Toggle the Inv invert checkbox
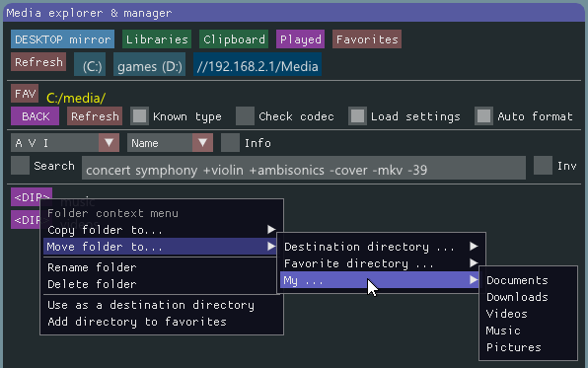The width and height of the screenshot is (588, 368). tap(543, 166)
